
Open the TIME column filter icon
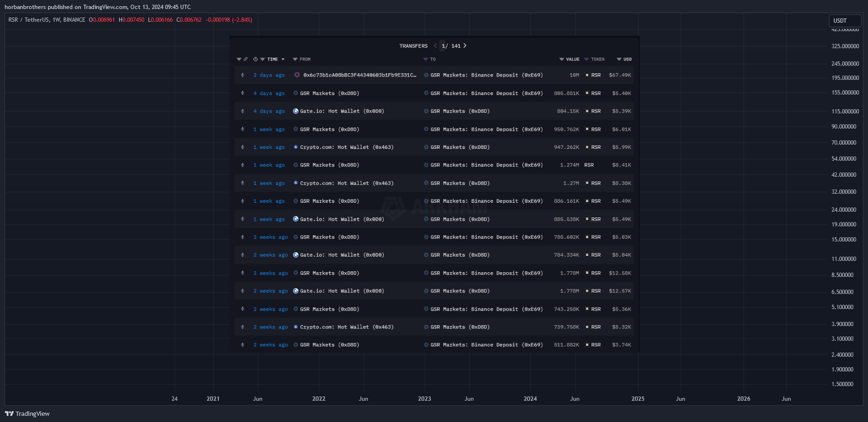(263, 60)
